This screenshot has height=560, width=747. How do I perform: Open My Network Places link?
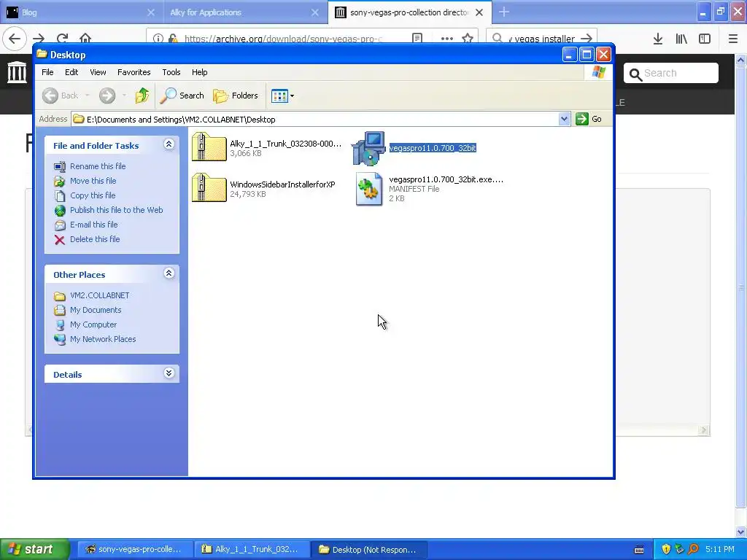(103, 340)
